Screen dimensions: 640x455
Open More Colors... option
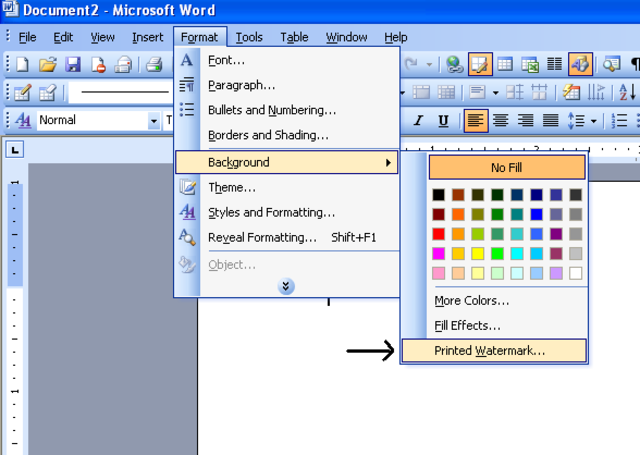click(472, 301)
